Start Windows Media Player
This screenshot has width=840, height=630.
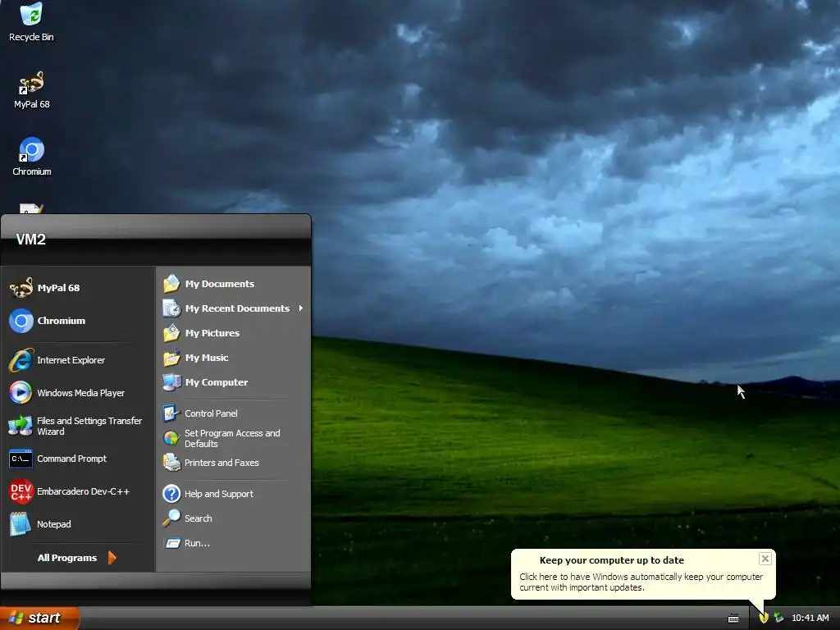[78, 393]
